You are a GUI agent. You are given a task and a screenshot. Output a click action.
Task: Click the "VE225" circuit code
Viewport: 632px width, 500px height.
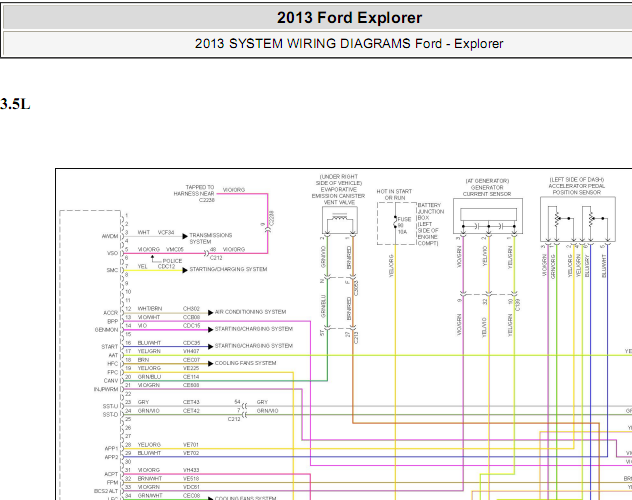pyautogui.click(x=191, y=368)
